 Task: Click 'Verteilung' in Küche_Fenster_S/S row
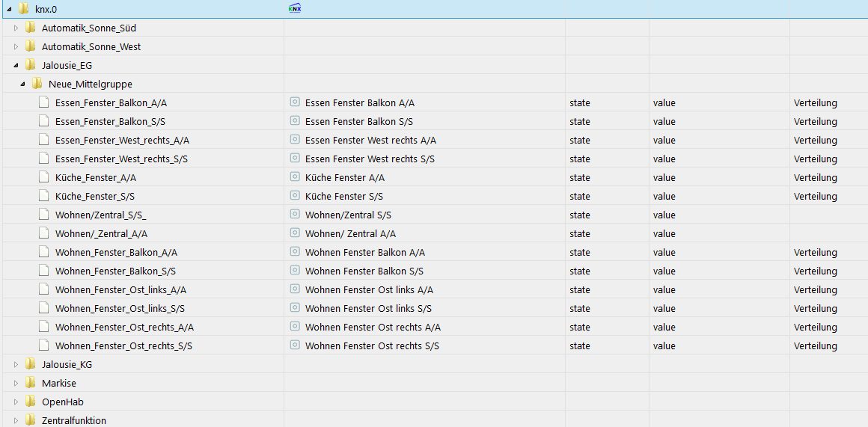[x=816, y=197]
